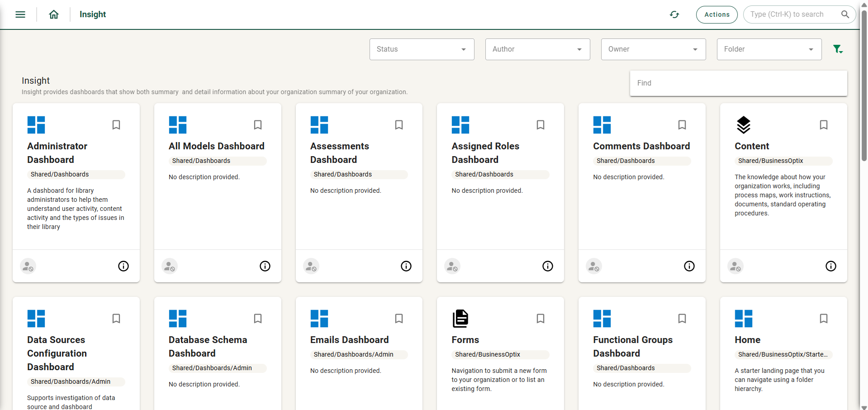
Task: Click the Forms document icon
Action: tap(460, 319)
